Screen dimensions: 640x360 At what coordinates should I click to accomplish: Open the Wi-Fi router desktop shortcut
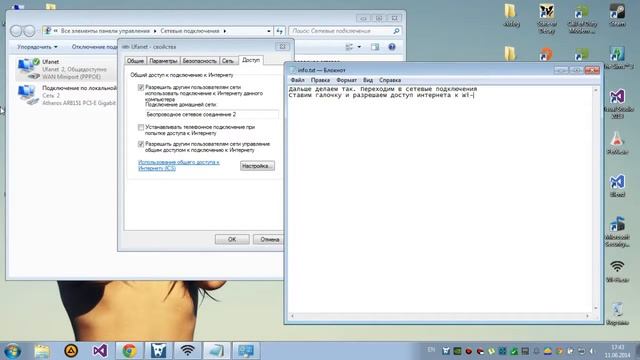tap(617, 271)
